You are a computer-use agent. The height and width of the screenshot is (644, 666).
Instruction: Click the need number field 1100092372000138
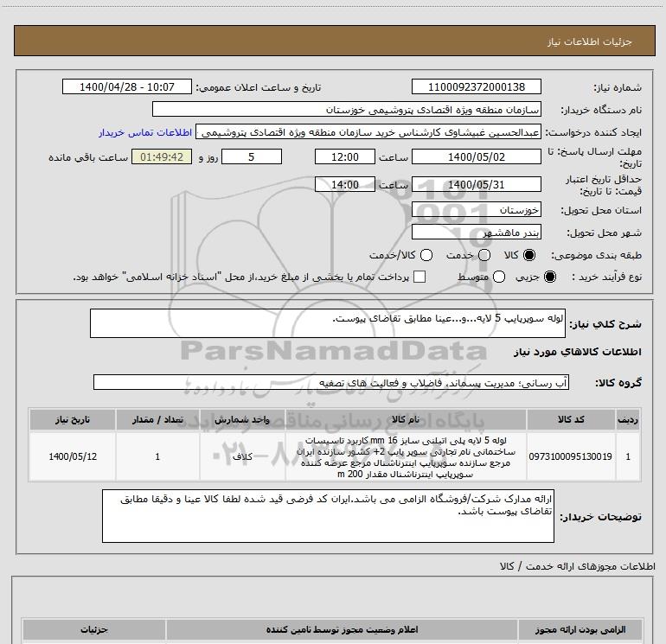click(x=476, y=86)
